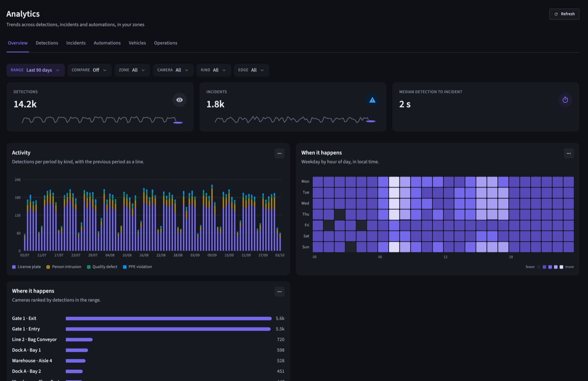Click the Line 2 · Bag Conveyor bar
The width and height of the screenshot is (588, 381).
pyautogui.click(x=79, y=340)
